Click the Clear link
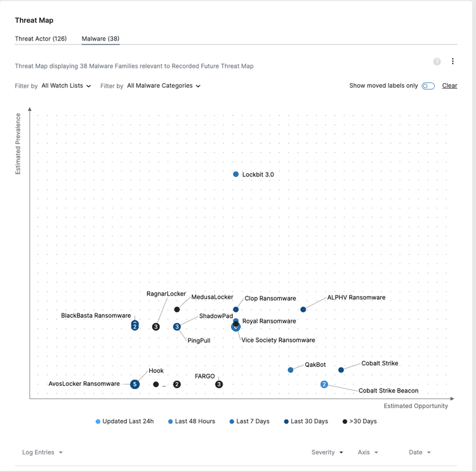Image resolution: width=476 pixels, height=472 pixels. 449,86
